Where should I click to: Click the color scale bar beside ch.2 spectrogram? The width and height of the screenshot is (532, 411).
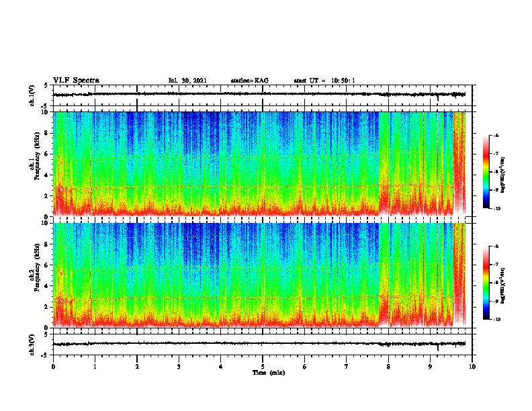(486, 283)
